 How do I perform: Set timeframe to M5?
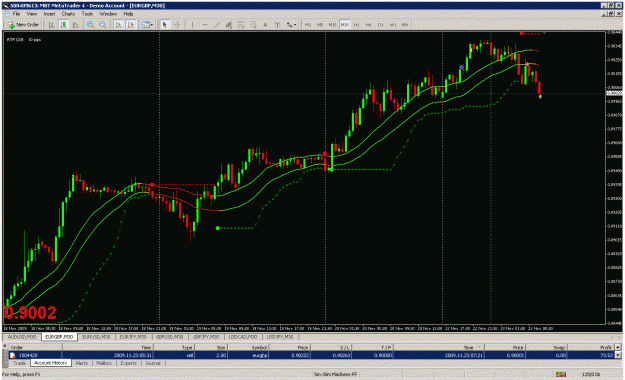pos(320,25)
